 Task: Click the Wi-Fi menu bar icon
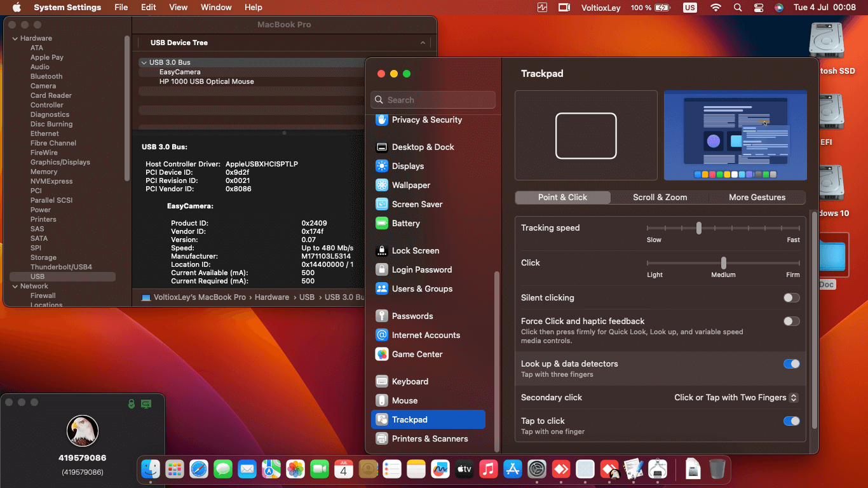[716, 8]
